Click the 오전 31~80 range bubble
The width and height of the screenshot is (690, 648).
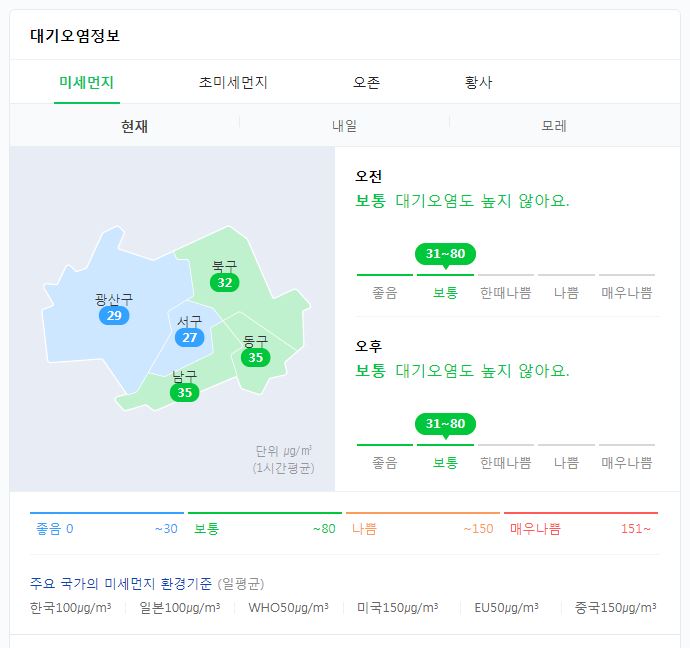pyautogui.click(x=445, y=254)
